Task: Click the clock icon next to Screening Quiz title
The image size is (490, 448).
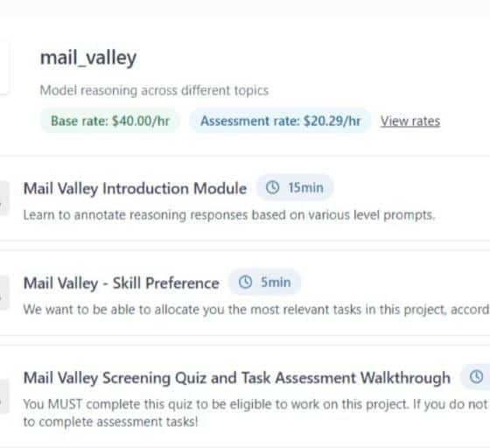Action: [476, 376]
